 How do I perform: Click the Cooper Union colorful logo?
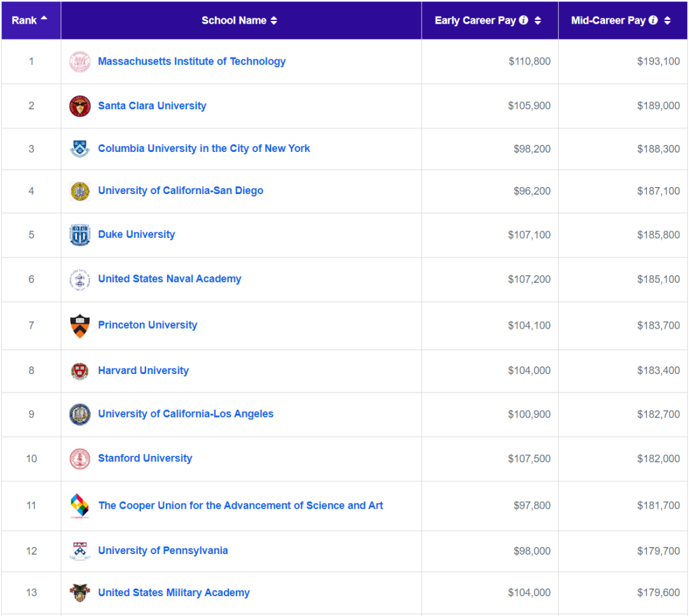point(80,506)
